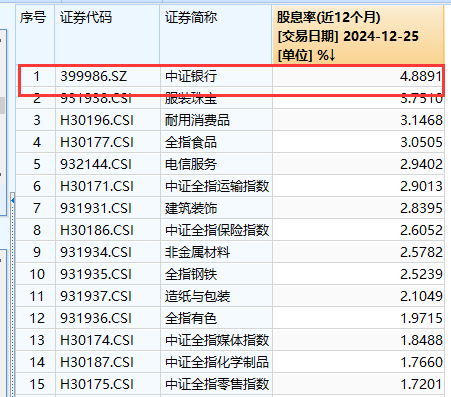The width and height of the screenshot is (451, 397).
Task: Select security code 931936.CSI
Action: 96,318
